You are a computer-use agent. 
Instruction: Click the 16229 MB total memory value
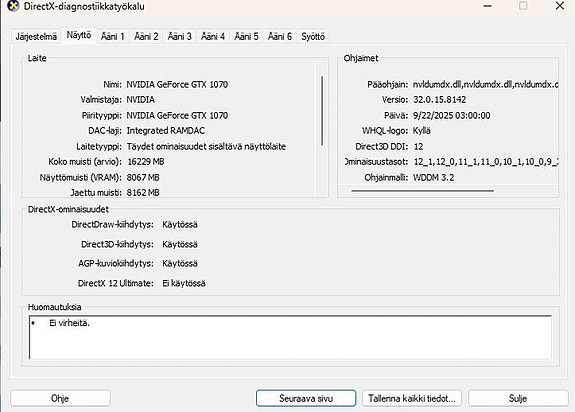point(146,162)
